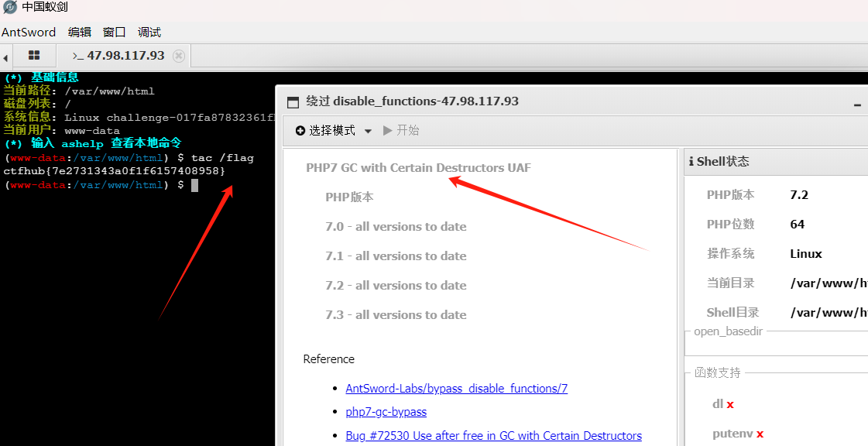Click the window icon beside 绕过 disable_functions title

[x=293, y=101]
